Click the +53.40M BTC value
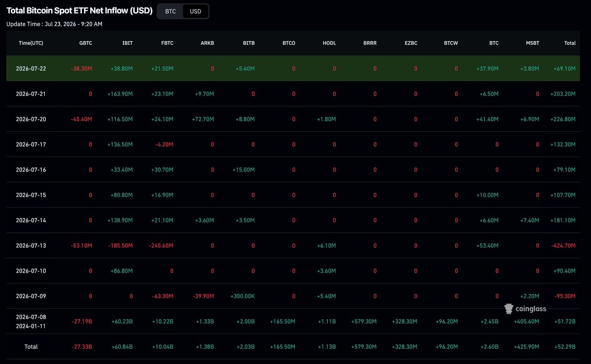Image resolution: width=591 pixels, height=364 pixels. (487, 245)
